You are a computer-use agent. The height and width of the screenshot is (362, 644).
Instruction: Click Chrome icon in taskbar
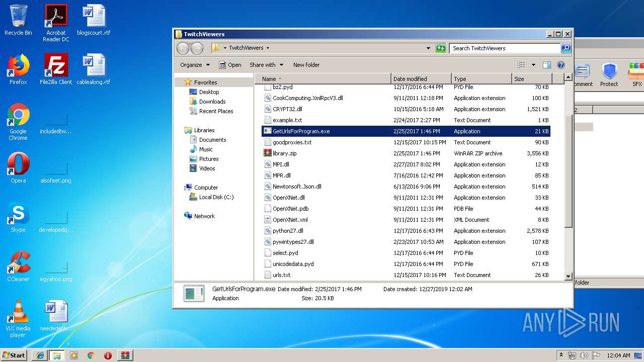(91, 355)
